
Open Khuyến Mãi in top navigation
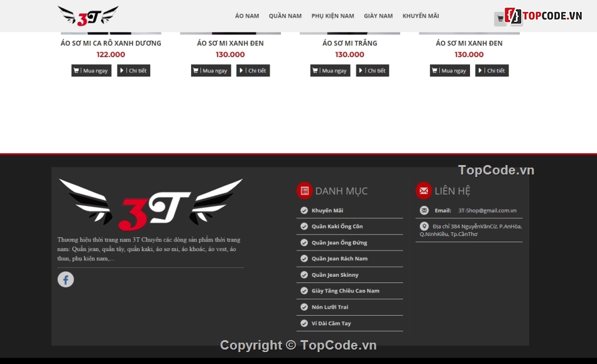[x=420, y=16]
